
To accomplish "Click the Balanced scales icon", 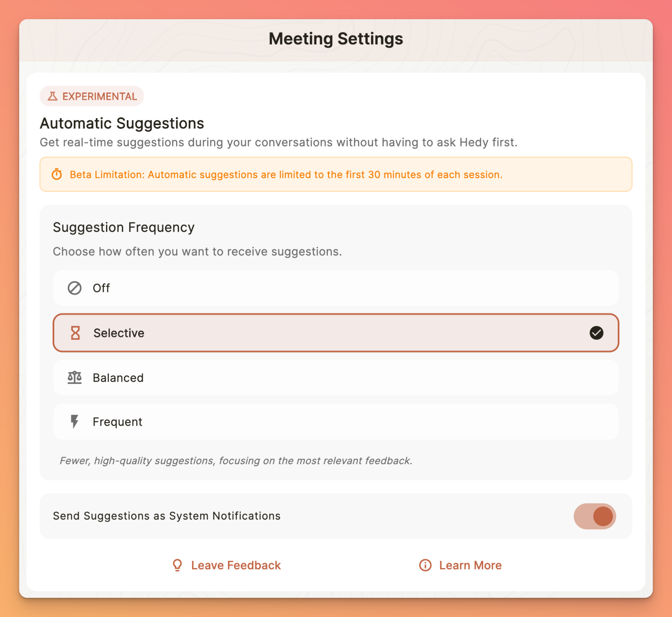I will click(74, 378).
